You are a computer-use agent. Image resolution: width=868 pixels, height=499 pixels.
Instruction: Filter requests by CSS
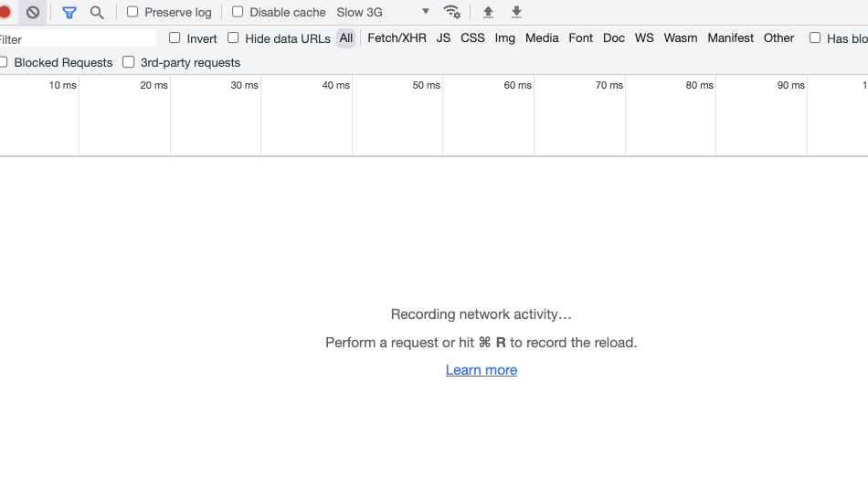472,38
